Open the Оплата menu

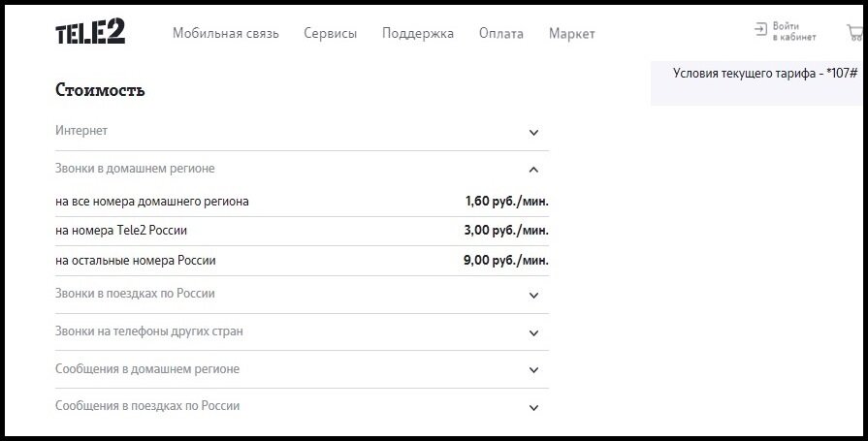(501, 34)
